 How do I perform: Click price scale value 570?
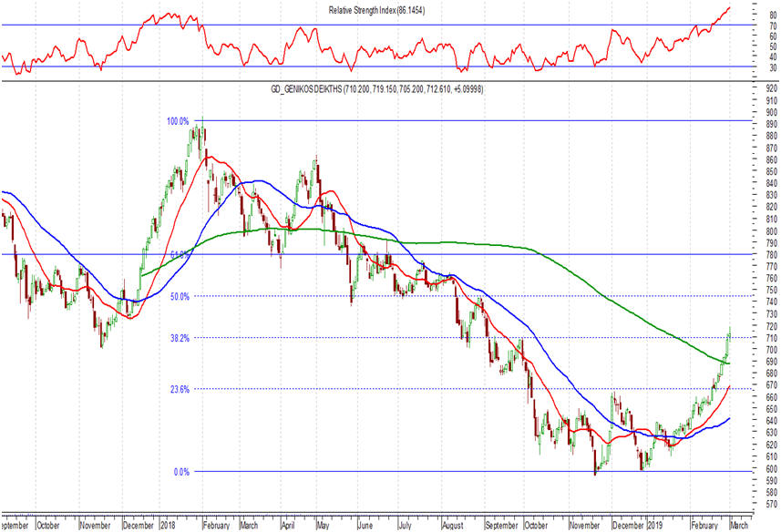[x=771, y=504]
